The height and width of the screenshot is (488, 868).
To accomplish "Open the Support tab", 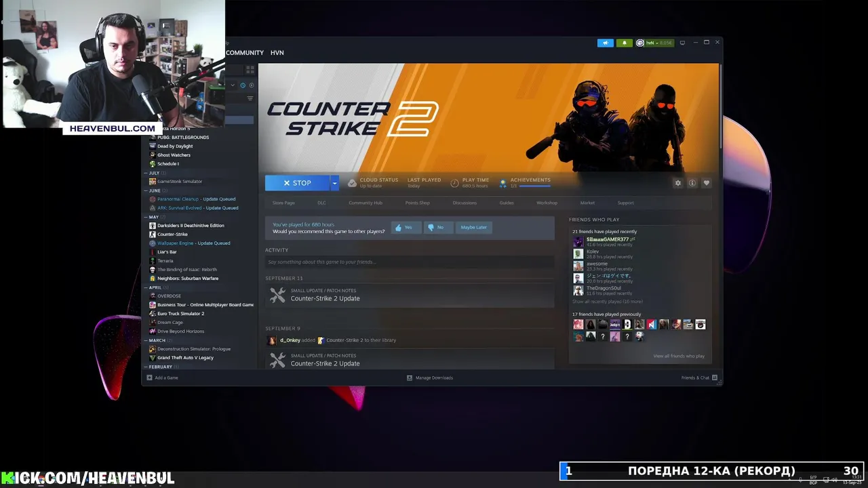I will pos(625,203).
